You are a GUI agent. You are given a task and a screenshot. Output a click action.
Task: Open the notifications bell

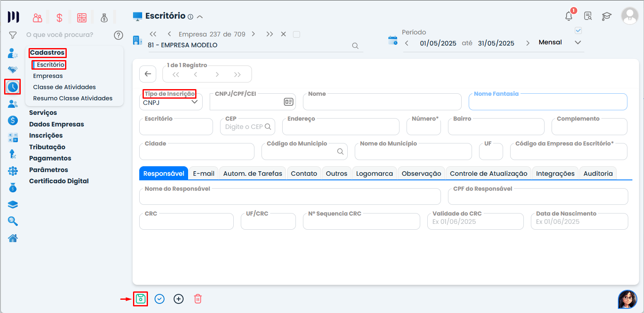[569, 16]
